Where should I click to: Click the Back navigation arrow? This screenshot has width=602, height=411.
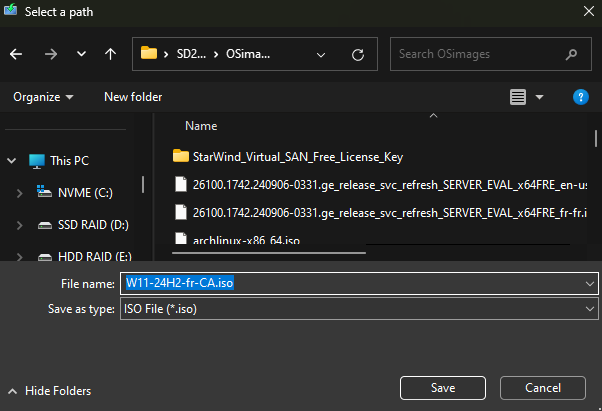tap(16, 55)
